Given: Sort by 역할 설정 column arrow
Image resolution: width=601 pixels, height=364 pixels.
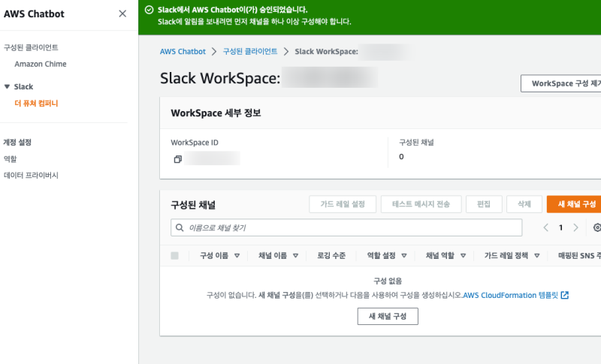Looking at the screenshot, I should (x=404, y=256).
